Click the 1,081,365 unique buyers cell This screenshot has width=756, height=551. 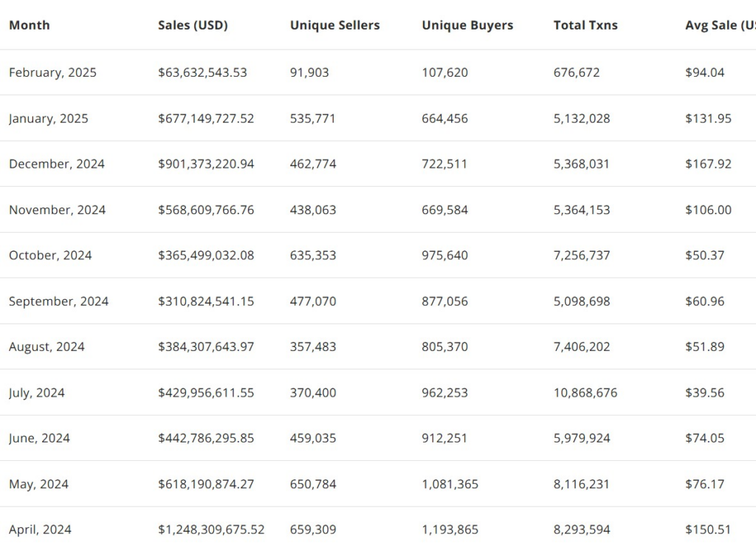pyautogui.click(x=450, y=484)
